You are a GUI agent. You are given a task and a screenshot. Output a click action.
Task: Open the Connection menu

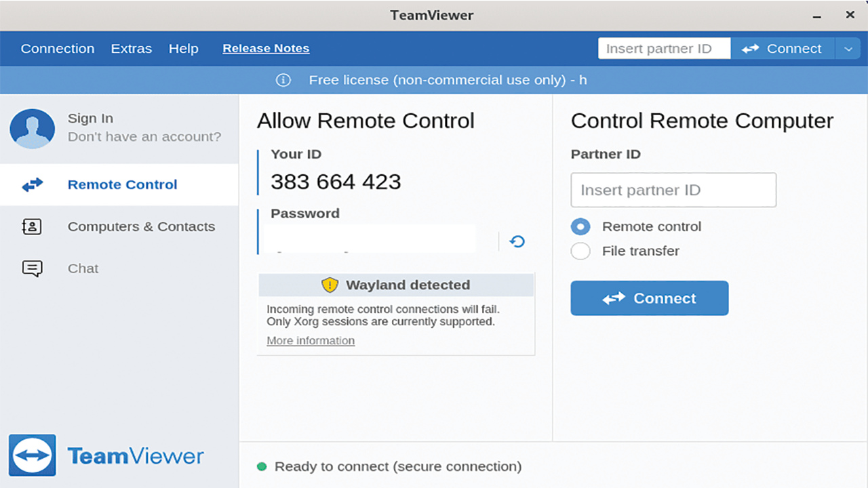[x=58, y=48]
